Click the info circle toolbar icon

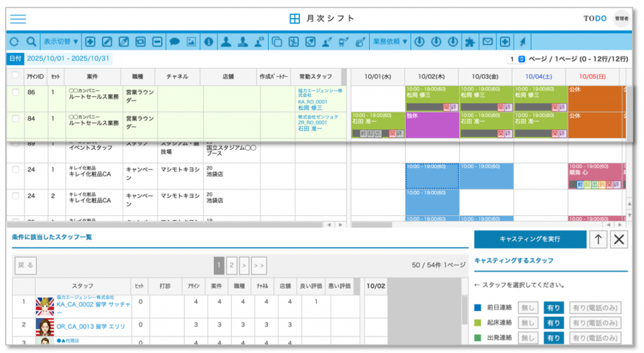pyautogui.click(x=209, y=42)
